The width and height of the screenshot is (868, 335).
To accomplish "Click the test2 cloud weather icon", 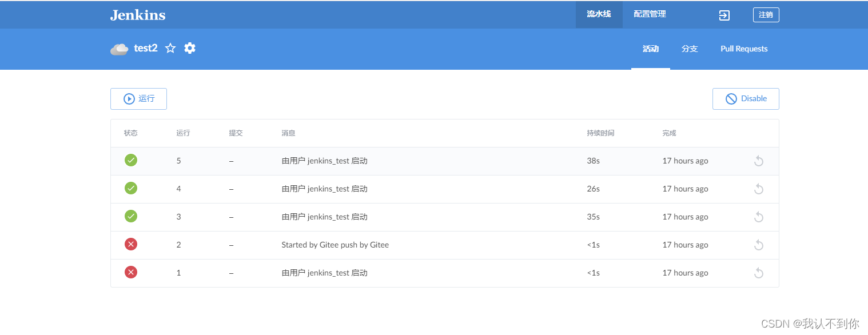I will 119,49.
